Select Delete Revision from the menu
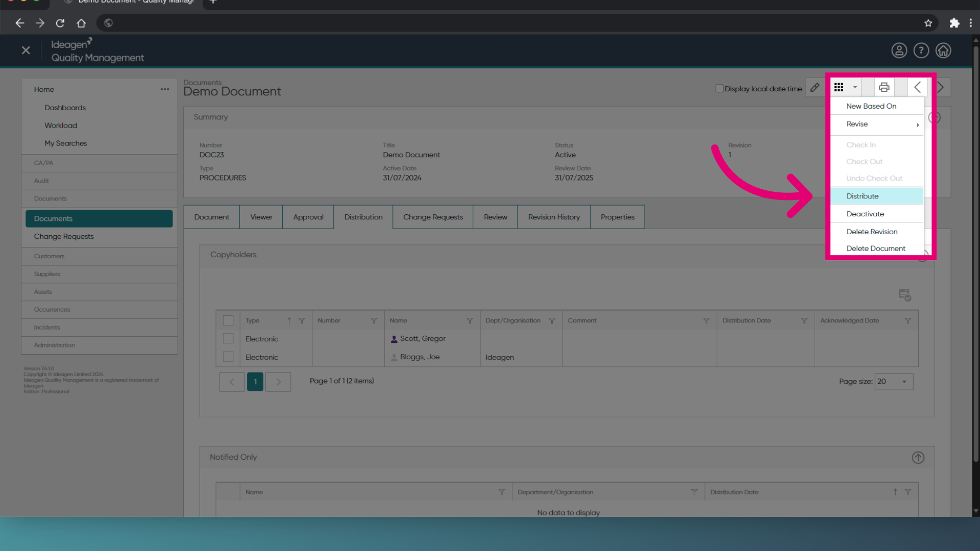The height and width of the screenshot is (551, 980). tap(877, 232)
